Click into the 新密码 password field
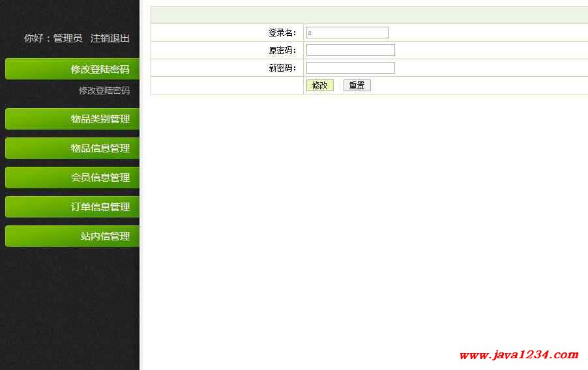Screen dimensions: 588x370 tap(350, 68)
